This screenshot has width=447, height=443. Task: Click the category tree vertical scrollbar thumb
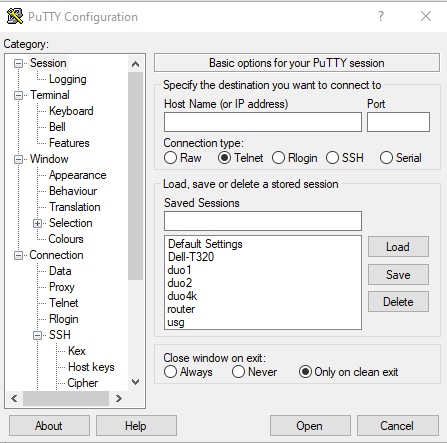[x=135, y=176]
